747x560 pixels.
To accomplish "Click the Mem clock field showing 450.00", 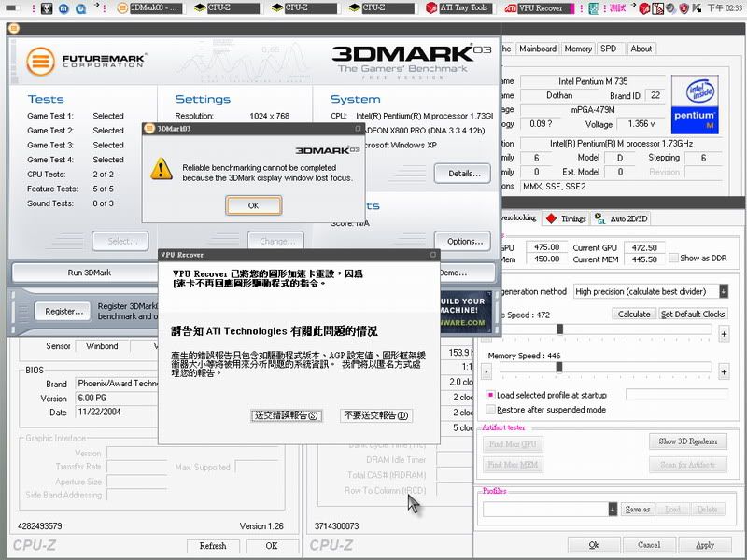I will coord(546,259).
